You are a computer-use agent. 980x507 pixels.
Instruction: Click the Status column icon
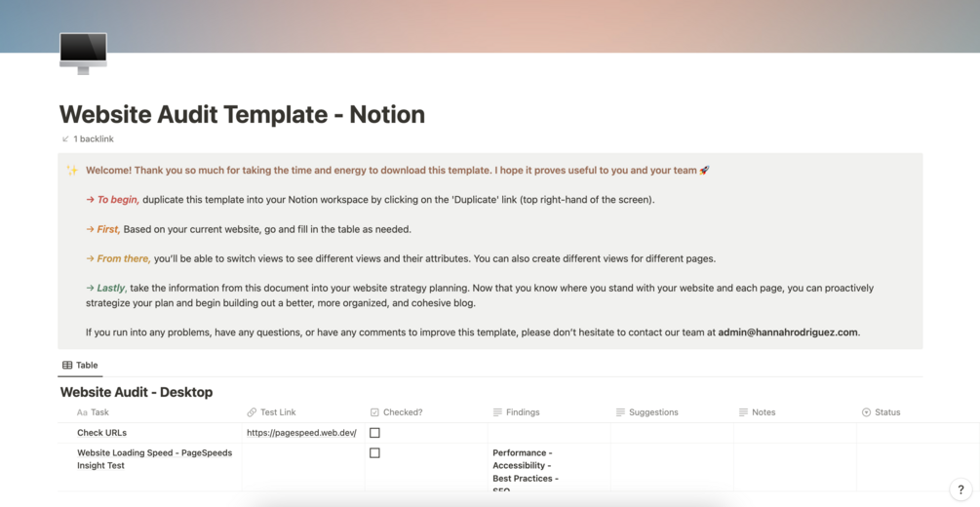tap(866, 412)
